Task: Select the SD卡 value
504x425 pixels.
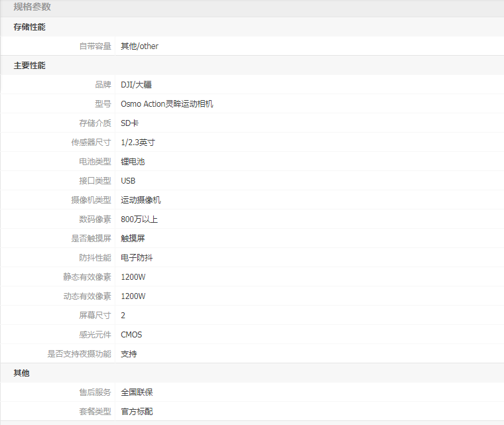Action: point(129,123)
